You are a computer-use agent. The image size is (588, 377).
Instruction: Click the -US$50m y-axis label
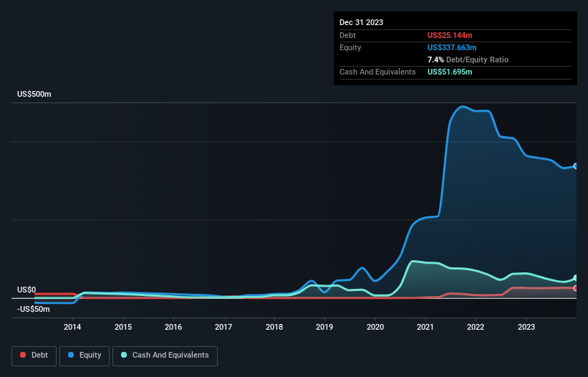point(34,309)
